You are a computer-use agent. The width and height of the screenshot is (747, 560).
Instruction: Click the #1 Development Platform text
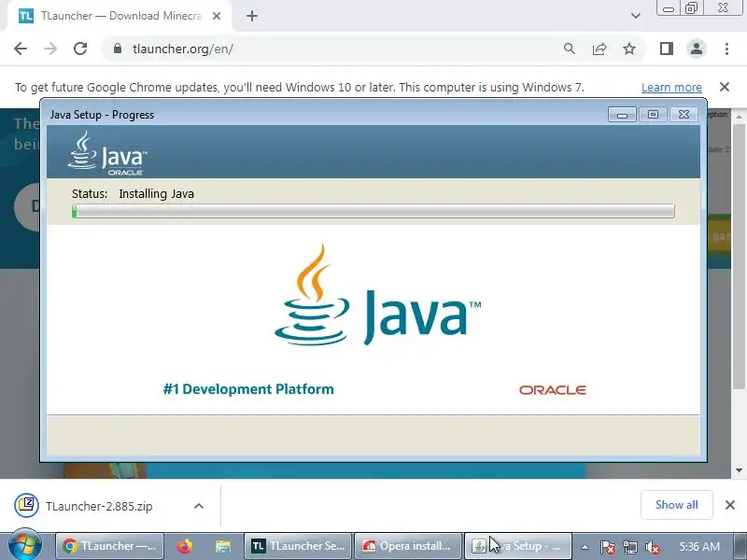click(248, 389)
